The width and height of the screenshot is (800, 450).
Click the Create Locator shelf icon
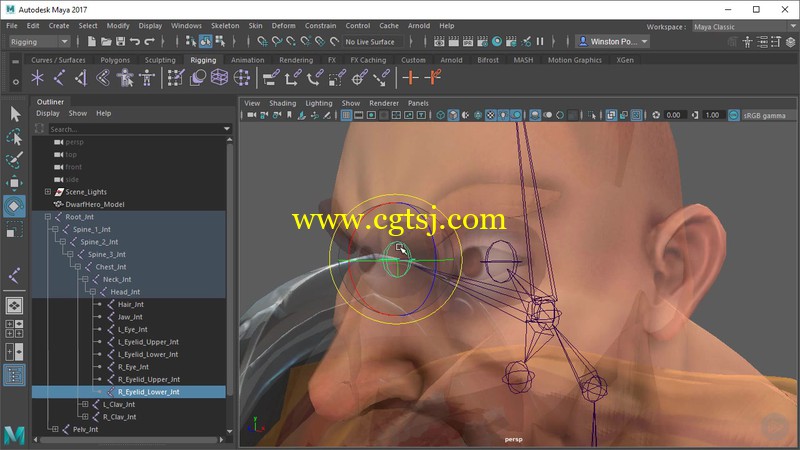(37, 78)
